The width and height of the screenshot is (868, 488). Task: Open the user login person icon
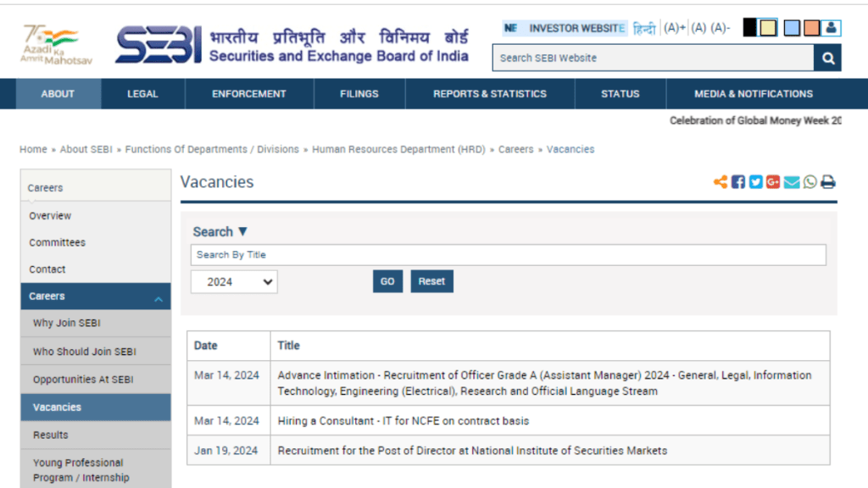coord(831,28)
